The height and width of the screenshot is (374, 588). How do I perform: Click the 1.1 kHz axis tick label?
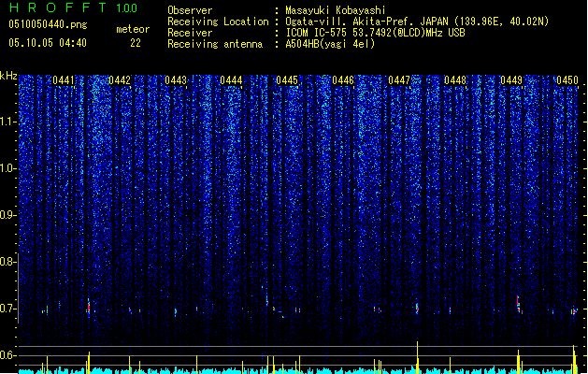(x=8, y=122)
